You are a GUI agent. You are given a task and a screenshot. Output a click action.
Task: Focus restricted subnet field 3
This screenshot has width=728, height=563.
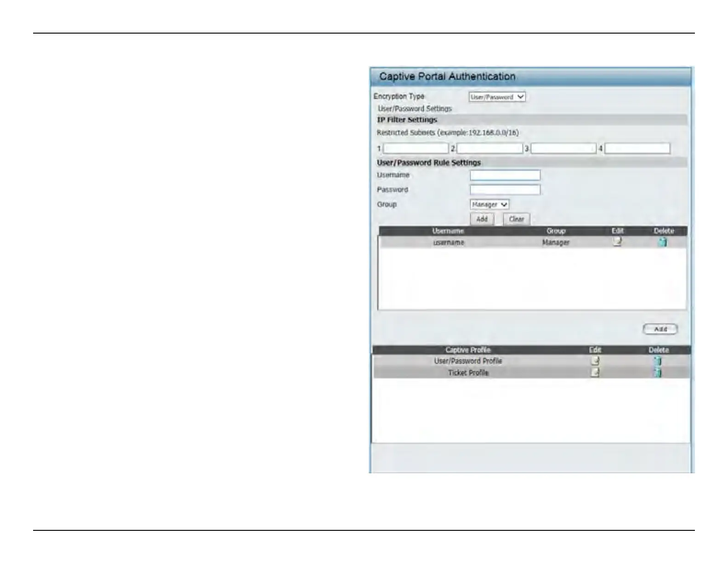tap(563, 149)
